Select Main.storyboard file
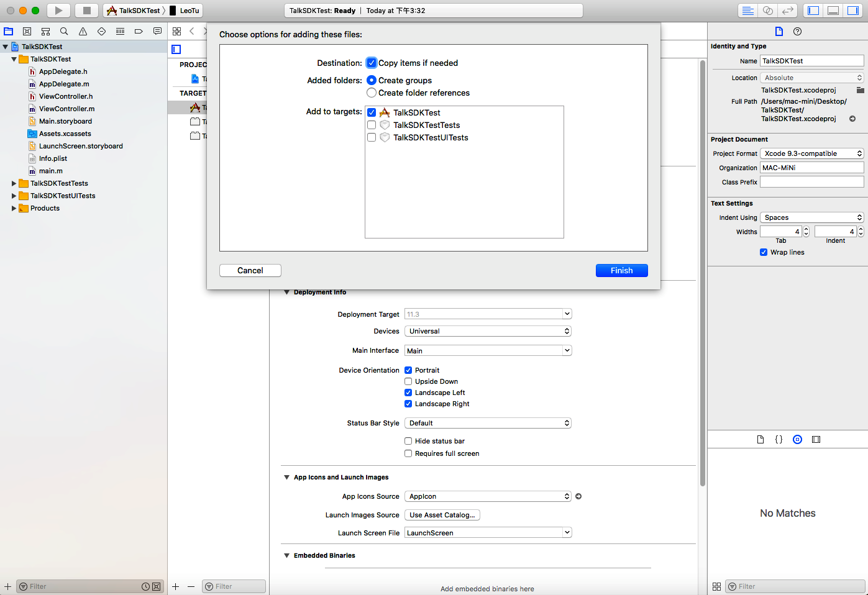Image resolution: width=868 pixels, height=595 pixels. point(65,121)
